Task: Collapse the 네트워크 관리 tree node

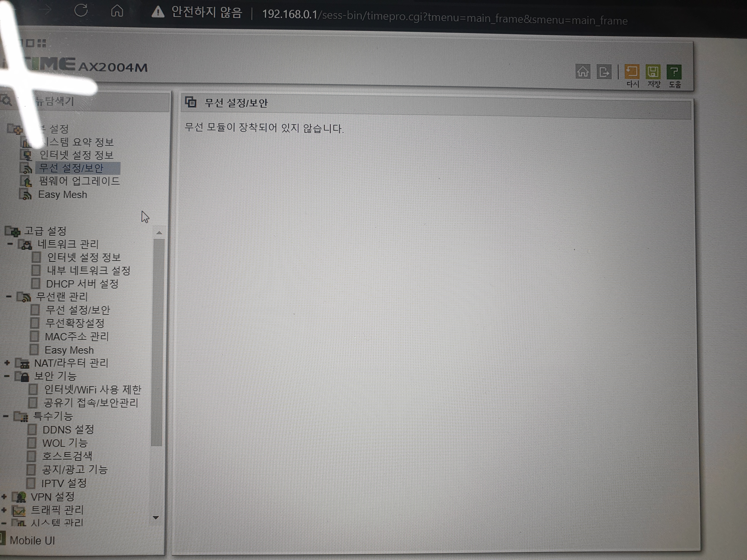Action: click(x=10, y=244)
